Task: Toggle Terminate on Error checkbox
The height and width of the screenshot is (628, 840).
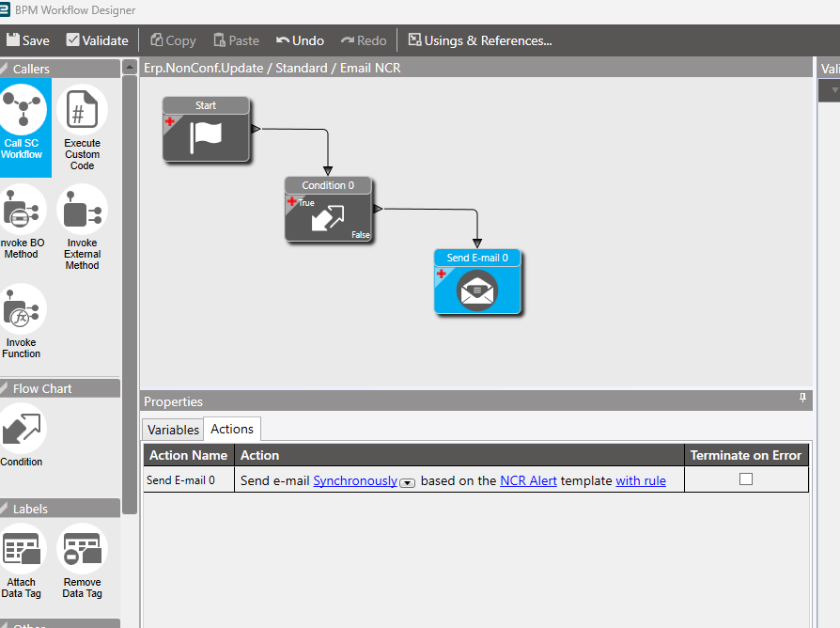Action: tap(746, 479)
